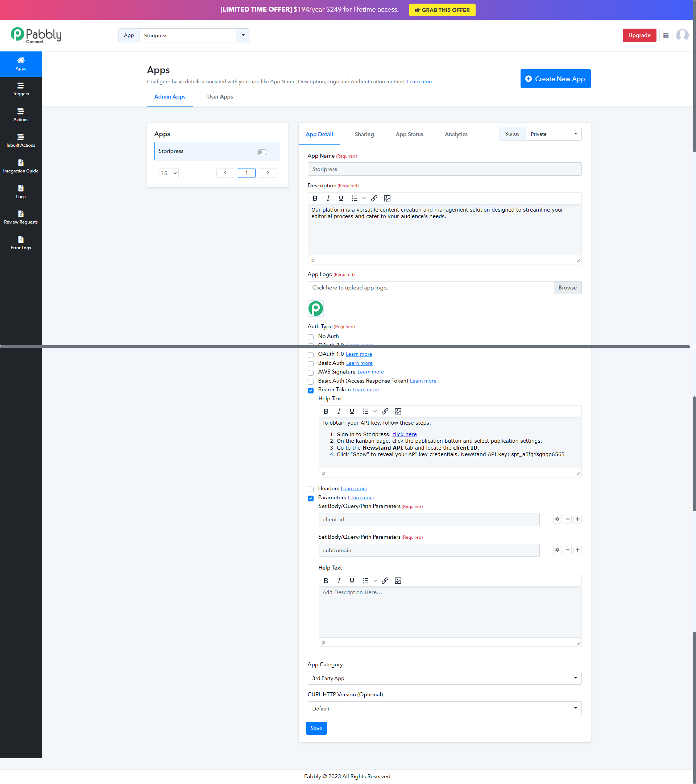Check the Basic Auth option
Screen dimensions: 696x784
pyautogui.click(x=311, y=364)
